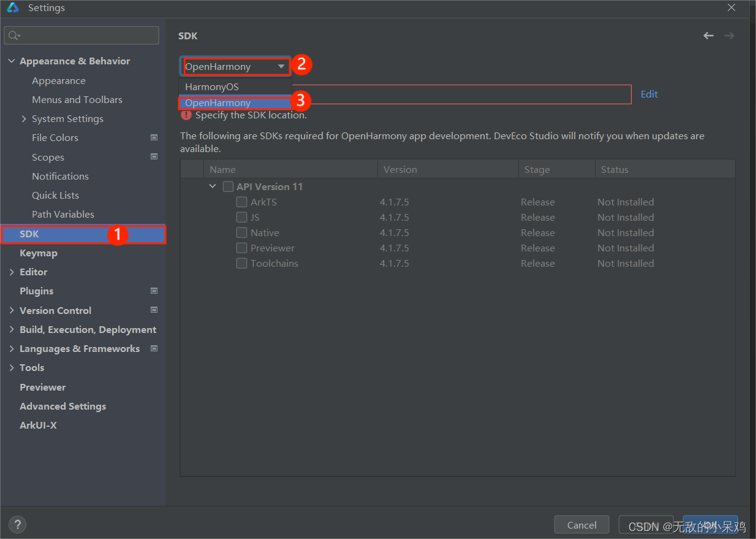Enable the ArkTS SDK checkbox
This screenshot has height=539, width=756.
(242, 202)
